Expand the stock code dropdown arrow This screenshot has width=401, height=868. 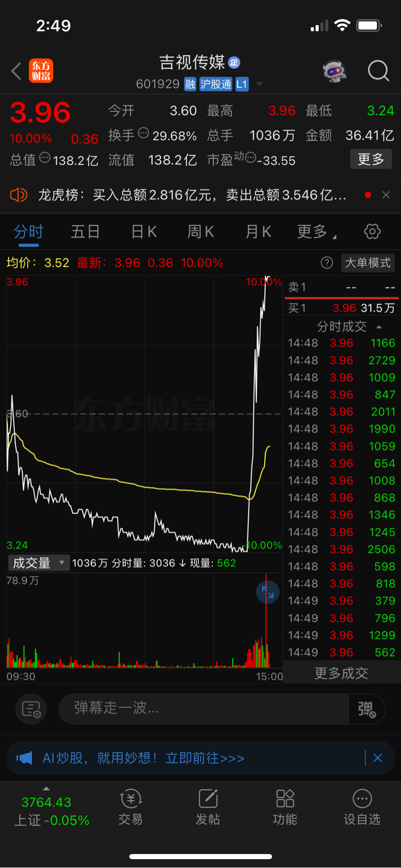point(260,84)
